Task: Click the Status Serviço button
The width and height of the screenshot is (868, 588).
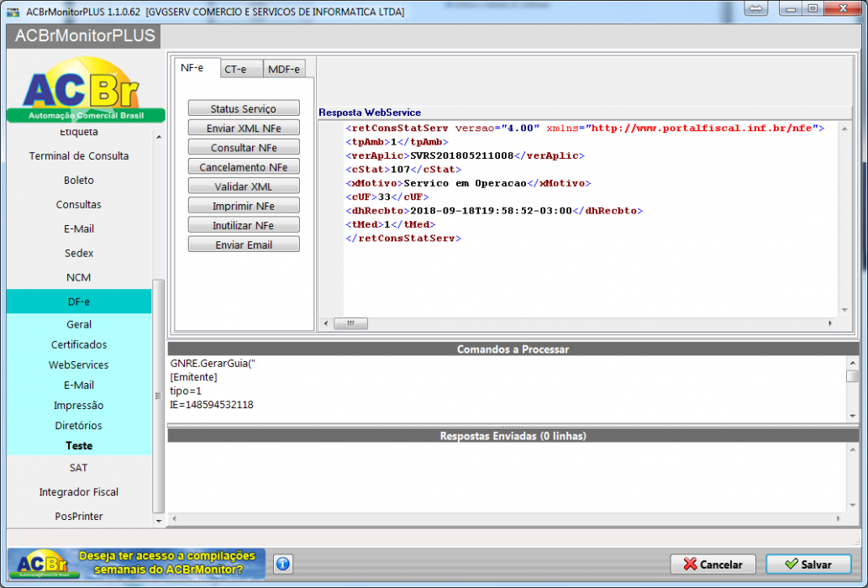Action: click(244, 108)
